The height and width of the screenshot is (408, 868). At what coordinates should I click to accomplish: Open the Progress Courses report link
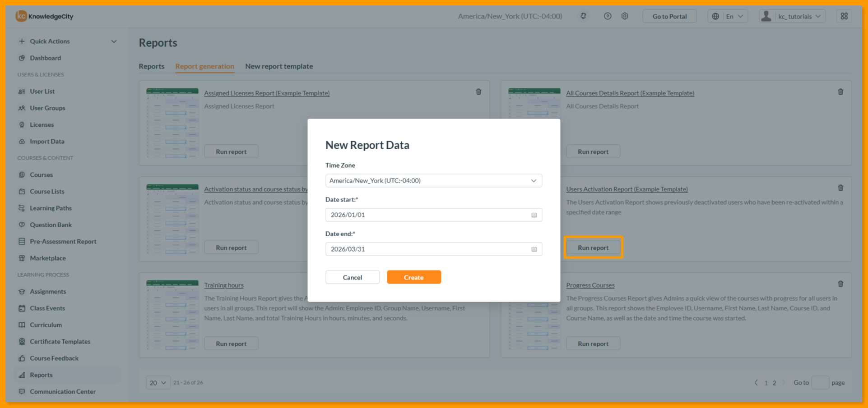(x=590, y=285)
